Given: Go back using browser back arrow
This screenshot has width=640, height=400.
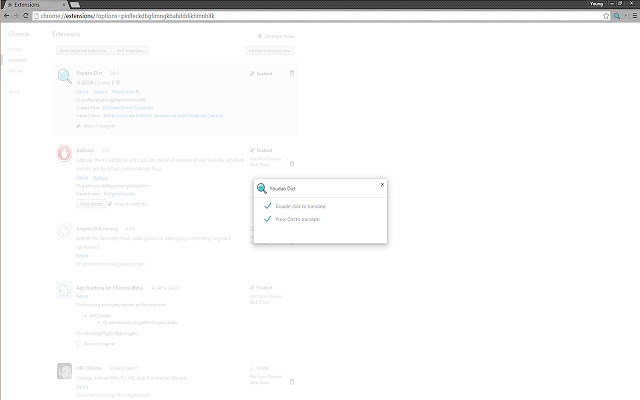Looking at the screenshot, I should (7, 16).
